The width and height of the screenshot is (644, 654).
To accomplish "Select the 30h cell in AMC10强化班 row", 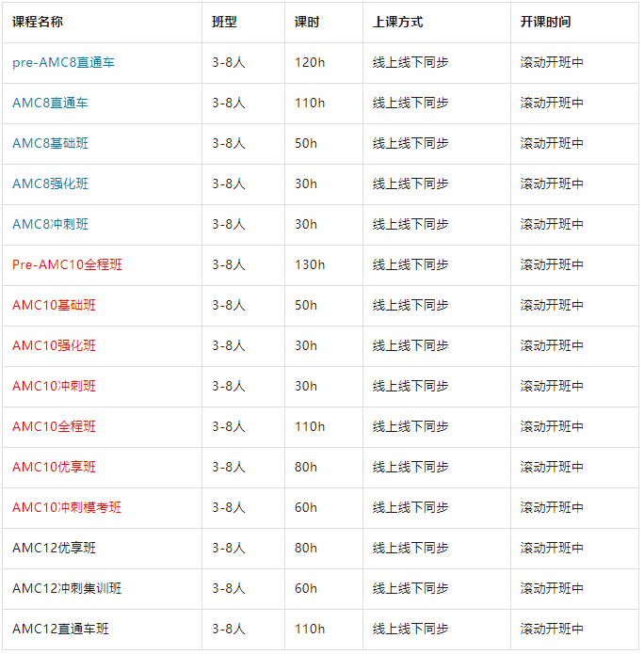I will coord(324,345).
